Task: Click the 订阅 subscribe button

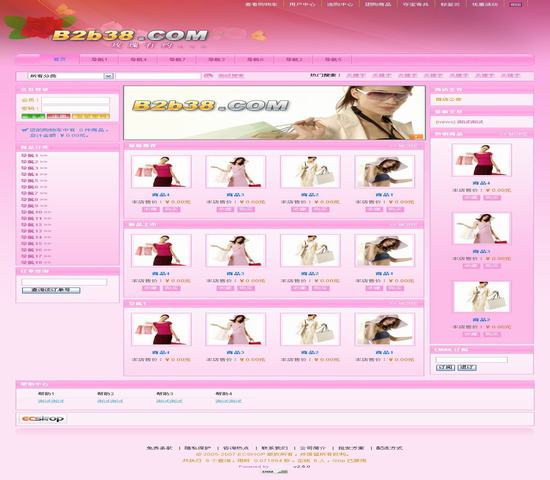Action: tap(445, 367)
